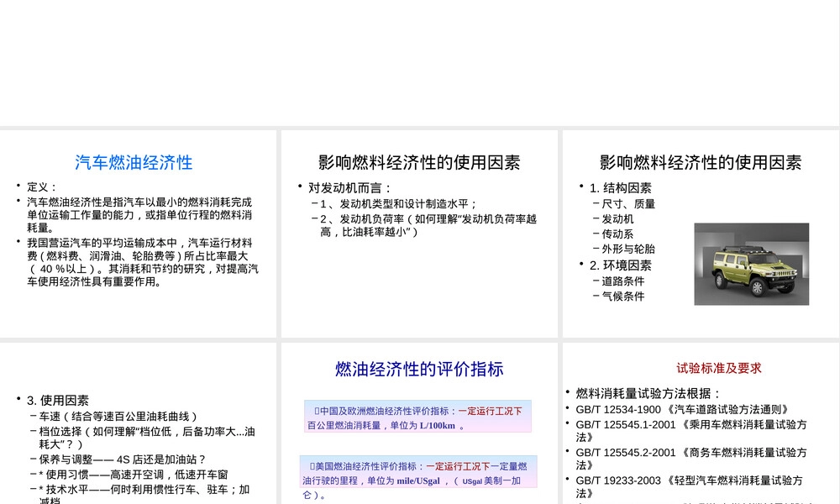
Task: Click the 外形与轮胎 sub-item
Action: pos(628,249)
